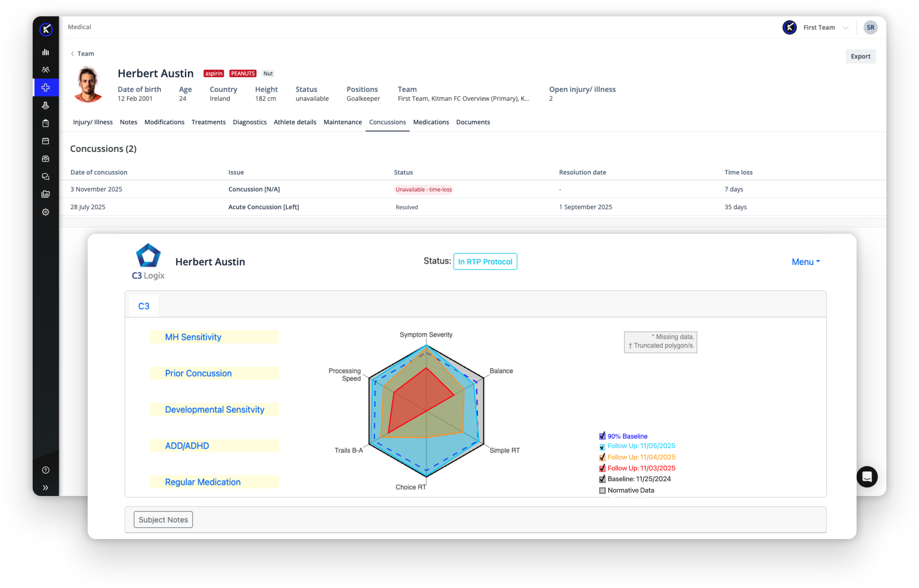Click the chat messages sidebar icon
The width and height of the screenshot is (919, 588).
[x=45, y=177]
